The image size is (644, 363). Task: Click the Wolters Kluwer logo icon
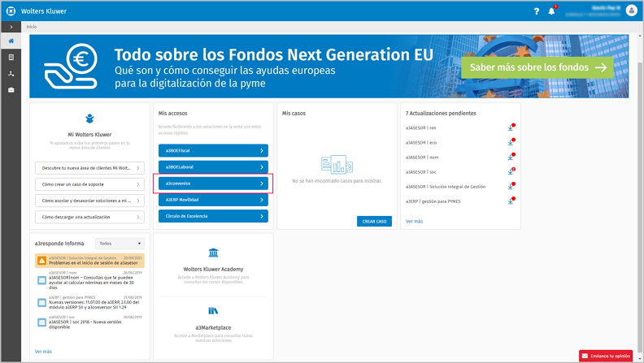(x=11, y=11)
